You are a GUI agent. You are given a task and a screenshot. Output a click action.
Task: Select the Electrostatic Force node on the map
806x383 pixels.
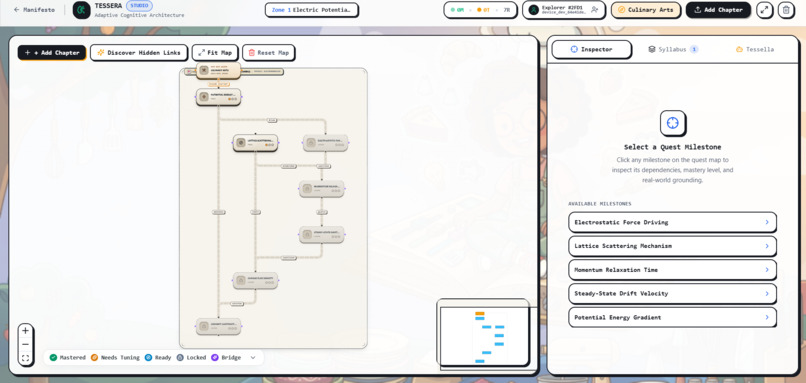325,142
